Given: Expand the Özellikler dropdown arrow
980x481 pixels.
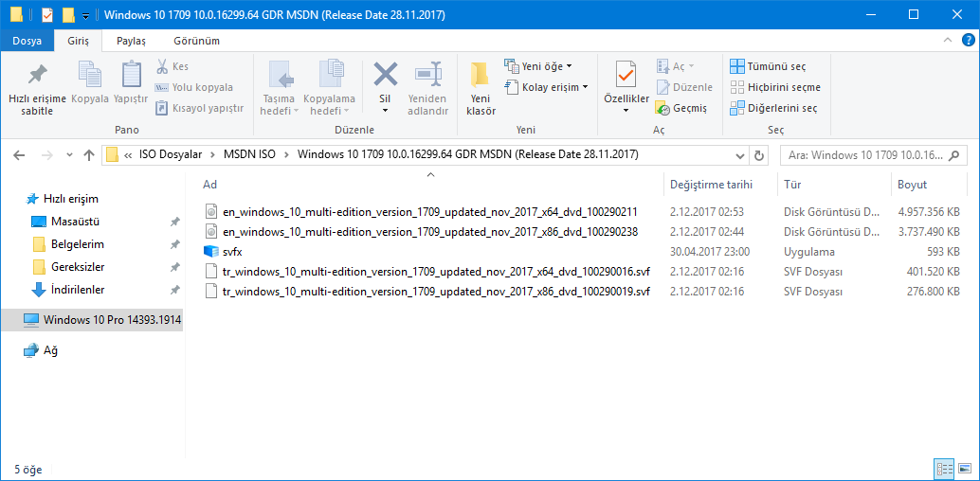Looking at the screenshot, I should tap(626, 111).
